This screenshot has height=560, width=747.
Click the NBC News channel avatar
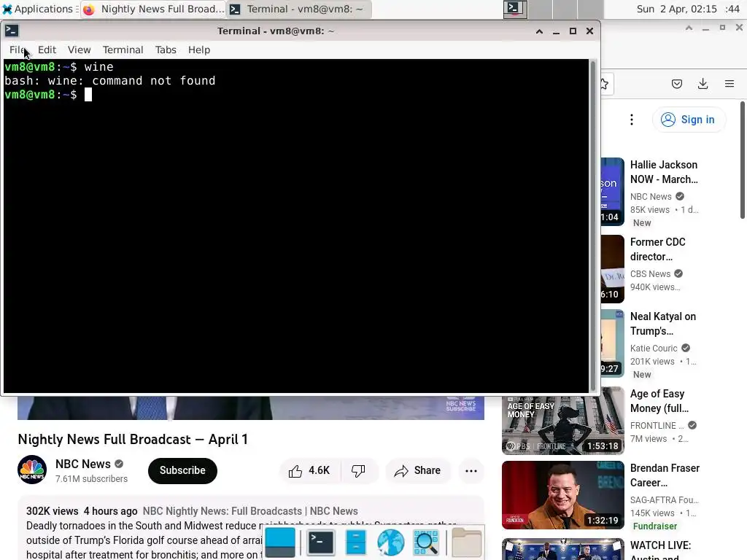pyautogui.click(x=32, y=470)
